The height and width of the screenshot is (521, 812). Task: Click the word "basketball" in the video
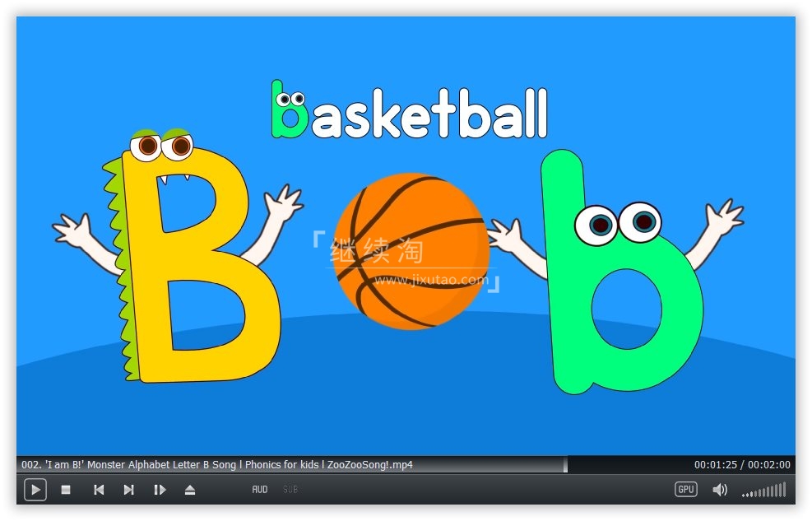tap(409, 113)
